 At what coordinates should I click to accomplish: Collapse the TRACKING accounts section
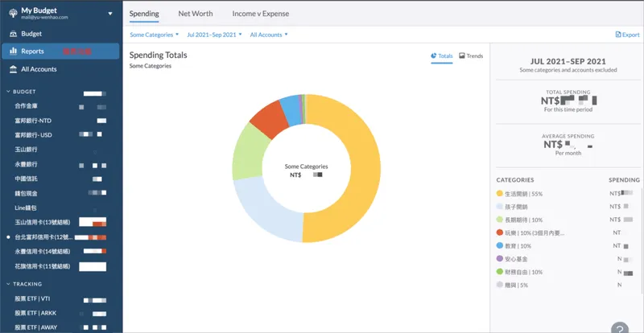tap(8, 284)
